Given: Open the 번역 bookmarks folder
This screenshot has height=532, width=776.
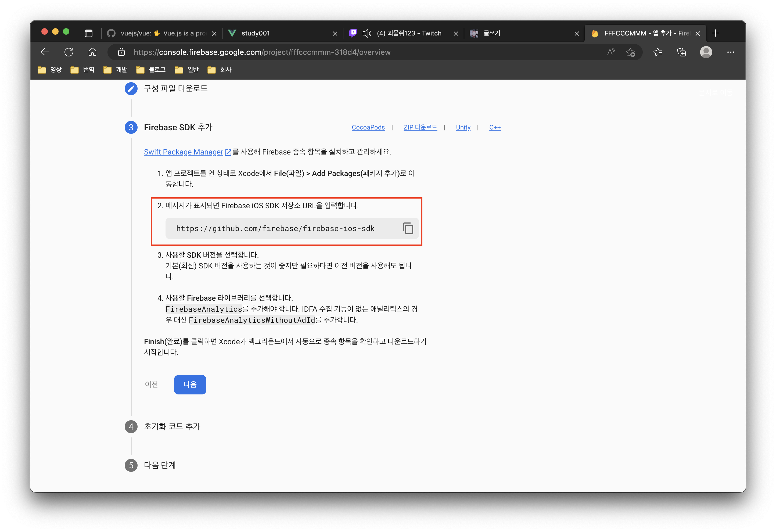Looking at the screenshot, I should 82,70.
